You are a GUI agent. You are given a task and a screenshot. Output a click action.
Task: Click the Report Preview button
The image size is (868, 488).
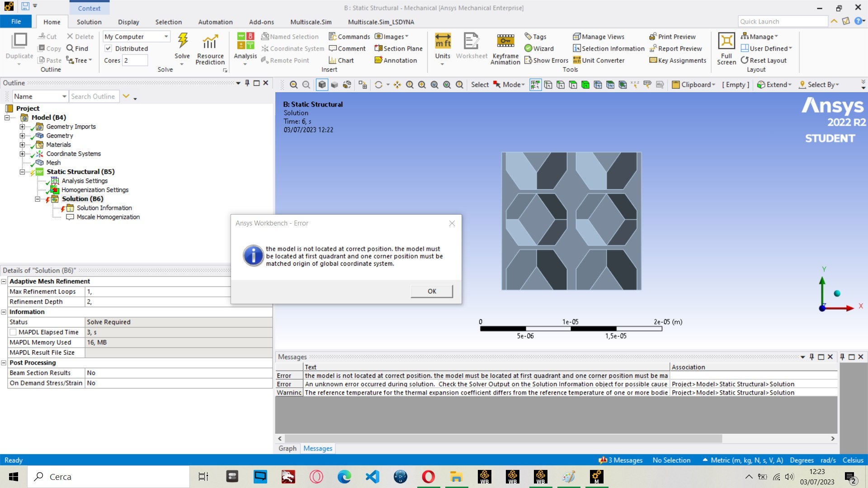pyautogui.click(x=675, y=48)
